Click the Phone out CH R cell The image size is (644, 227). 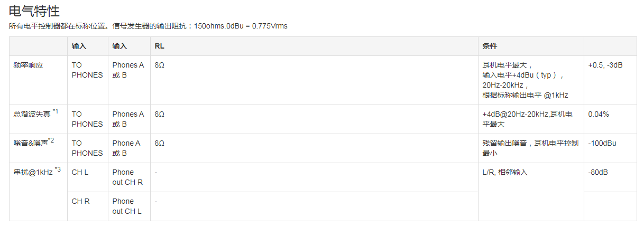coord(127,177)
